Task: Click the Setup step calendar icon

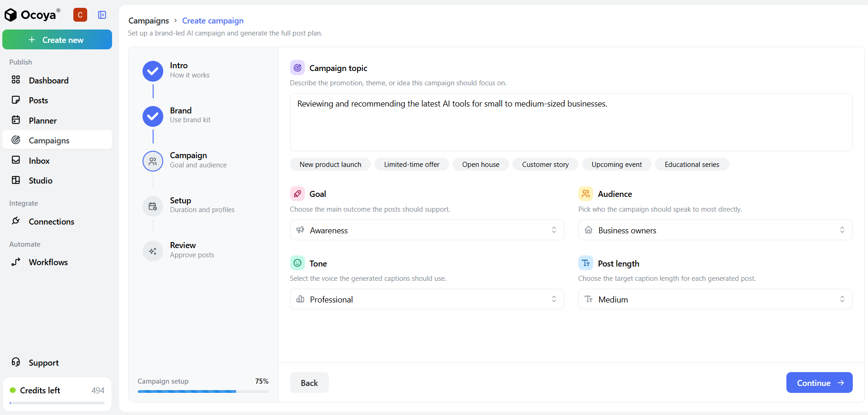Action: (x=153, y=206)
